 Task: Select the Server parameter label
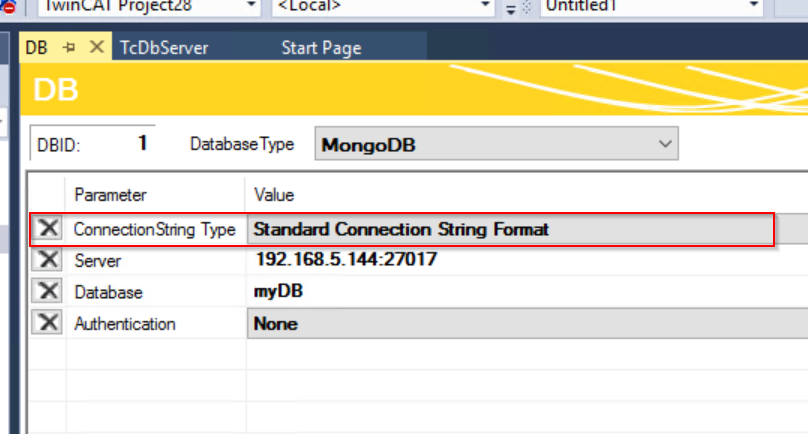coord(97,261)
